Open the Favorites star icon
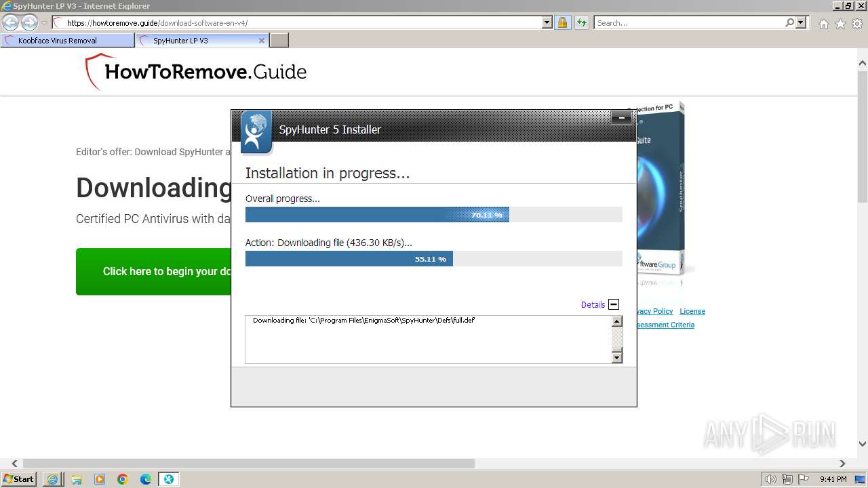The image size is (868, 488). [x=840, y=24]
